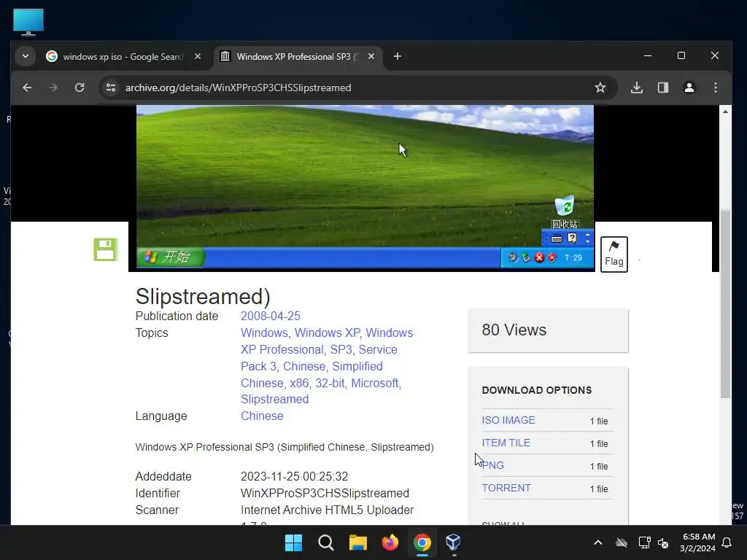Open network status tray icon
The width and height of the screenshot is (747, 560).
(645, 542)
